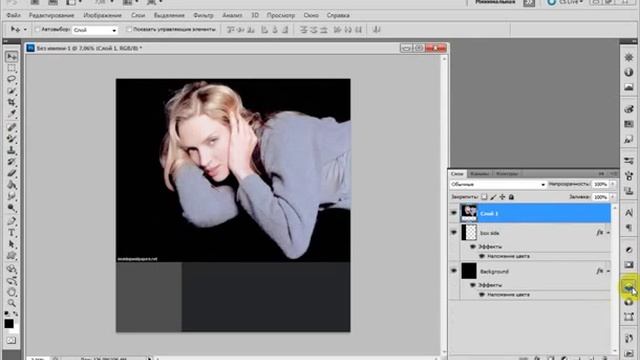Toggle Эффекты visibility under box side layer
This screenshot has width=640, height=360.
pos(473,247)
